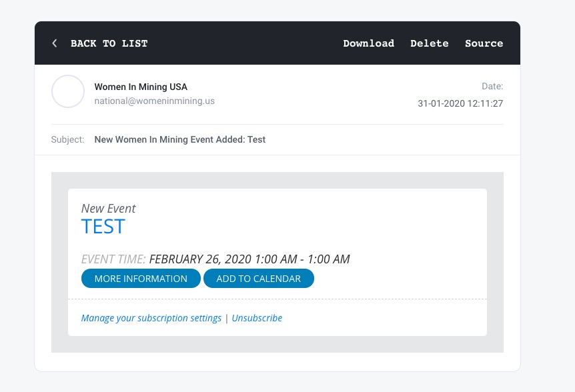Click the national@womeninmining.us email address
This screenshot has height=392, width=575.
154,101
